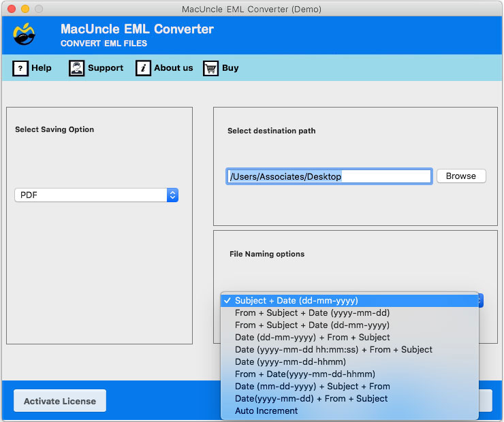Select Date (yyyy-mm-dd hh:mm:ss) + From + Subject

pos(349,349)
